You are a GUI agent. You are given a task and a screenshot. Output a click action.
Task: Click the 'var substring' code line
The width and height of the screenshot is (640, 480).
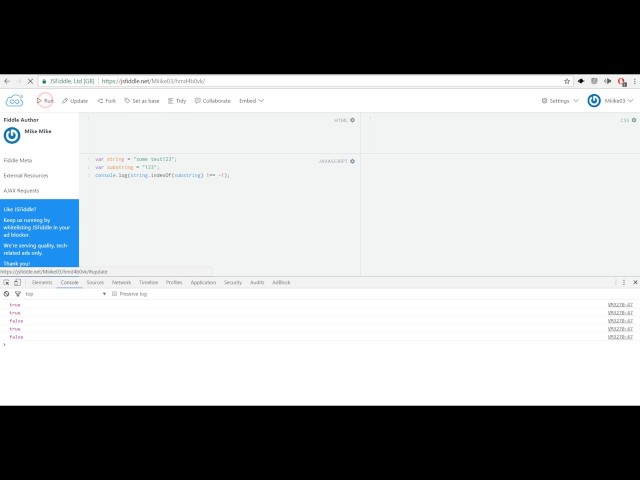[x=127, y=167]
